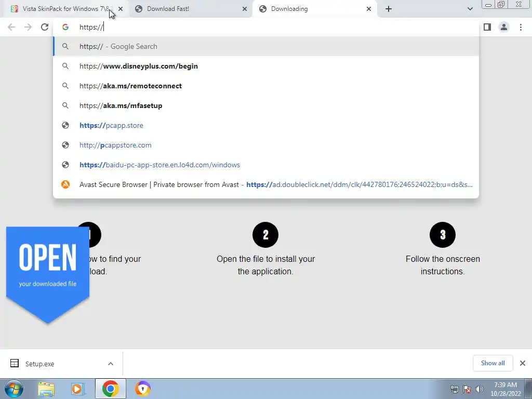This screenshot has height=399, width=532.
Task: Open Avast Secure Browser from taskbar
Action: [x=143, y=389]
